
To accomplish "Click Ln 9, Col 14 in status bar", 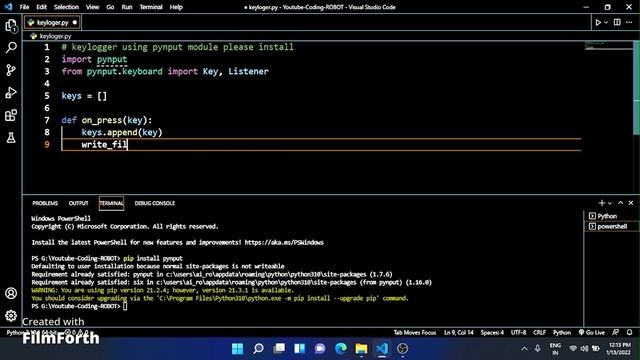I will click(x=459, y=333).
